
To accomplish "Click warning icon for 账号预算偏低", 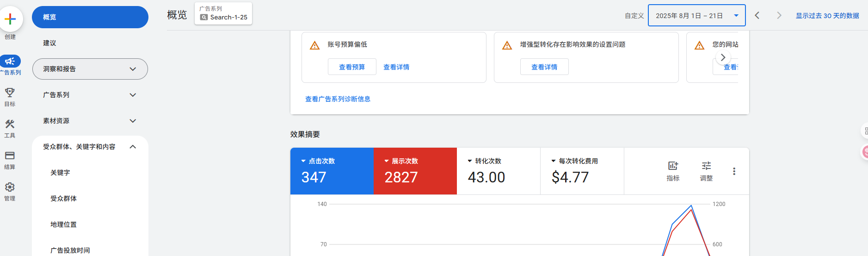I will click(315, 45).
